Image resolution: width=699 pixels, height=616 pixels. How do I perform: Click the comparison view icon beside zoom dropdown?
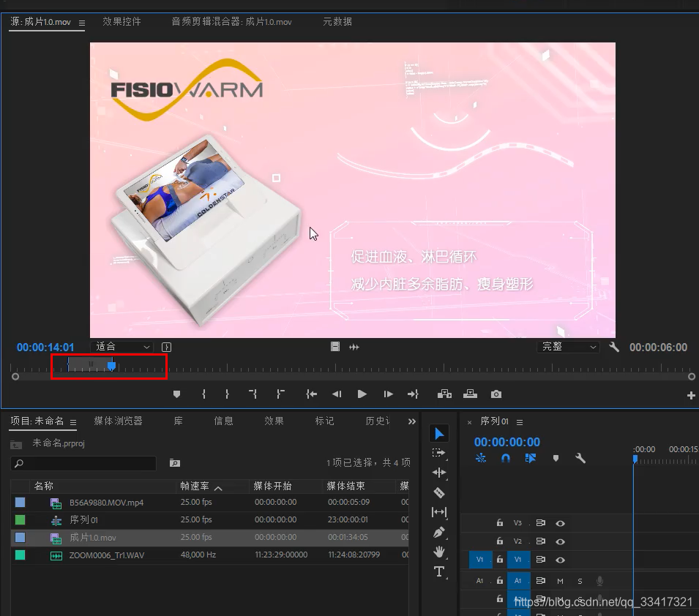coord(166,347)
